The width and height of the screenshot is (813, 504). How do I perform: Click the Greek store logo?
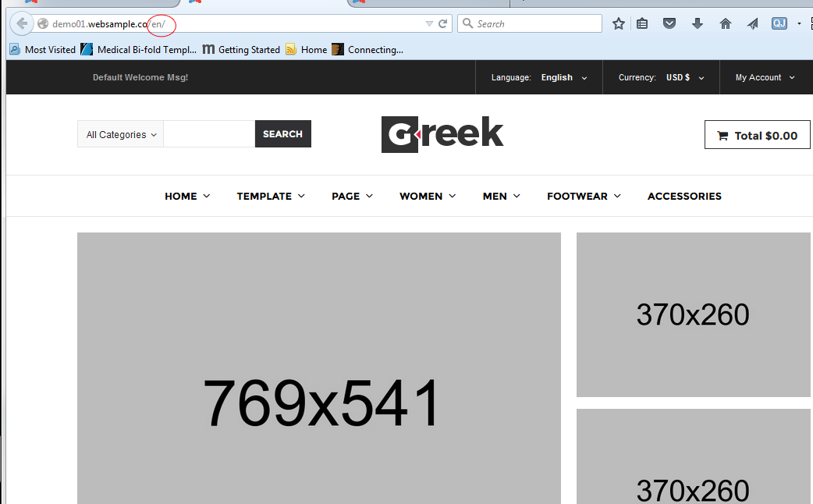coord(442,134)
